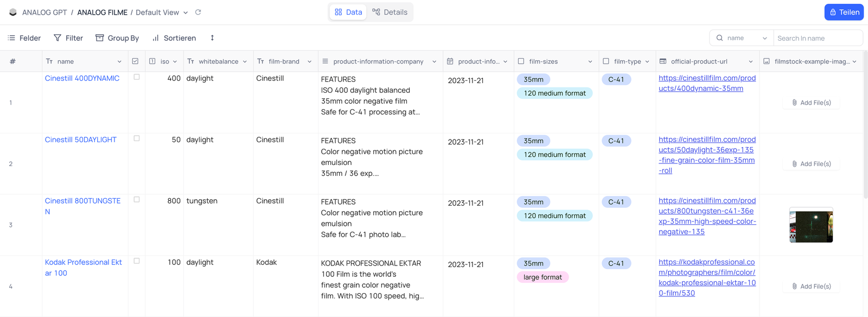
Task: Open the Filter options
Action: click(68, 38)
